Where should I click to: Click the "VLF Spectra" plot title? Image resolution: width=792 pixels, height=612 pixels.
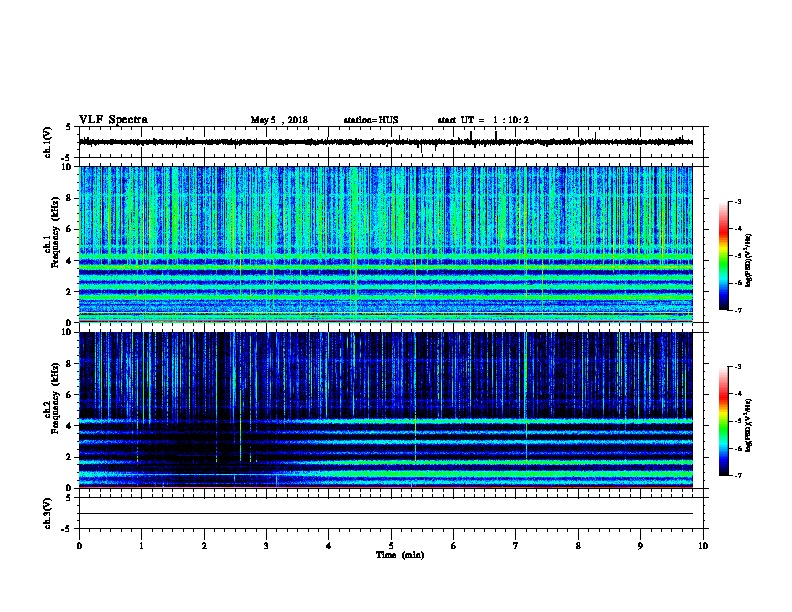pos(113,120)
